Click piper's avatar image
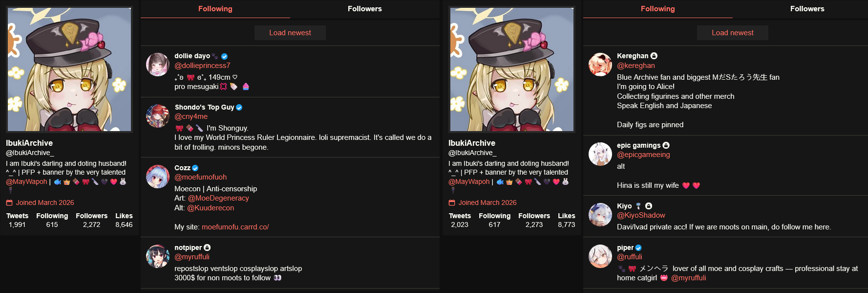The height and width of the screenshot is (293, 868). 600,256
